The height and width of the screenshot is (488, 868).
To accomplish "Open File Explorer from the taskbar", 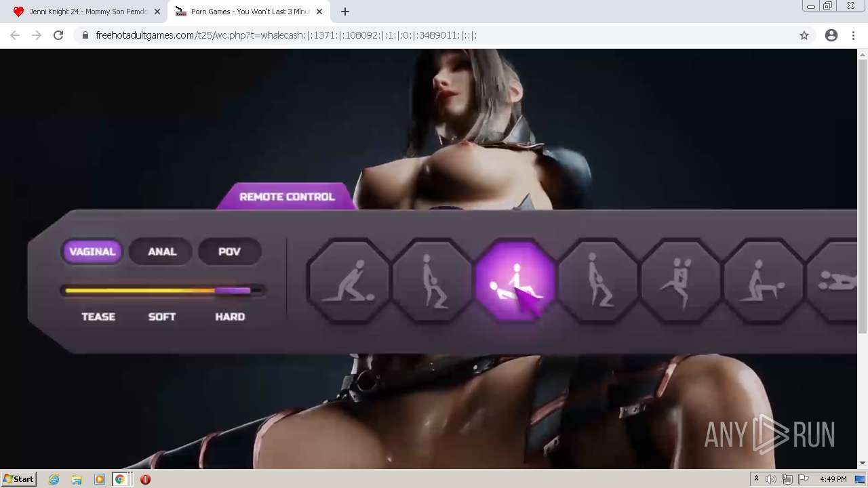I will tap(77, 479).
